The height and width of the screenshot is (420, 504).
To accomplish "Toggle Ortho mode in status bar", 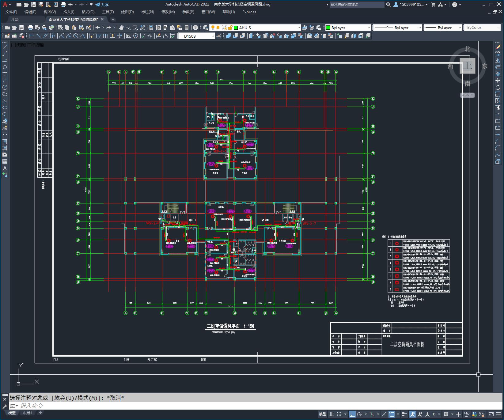I will click(352, 414).
